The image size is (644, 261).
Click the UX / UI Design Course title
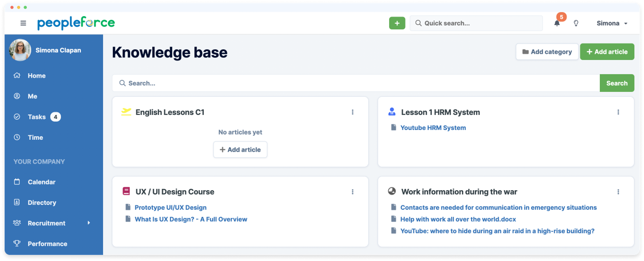click(175, 192)
